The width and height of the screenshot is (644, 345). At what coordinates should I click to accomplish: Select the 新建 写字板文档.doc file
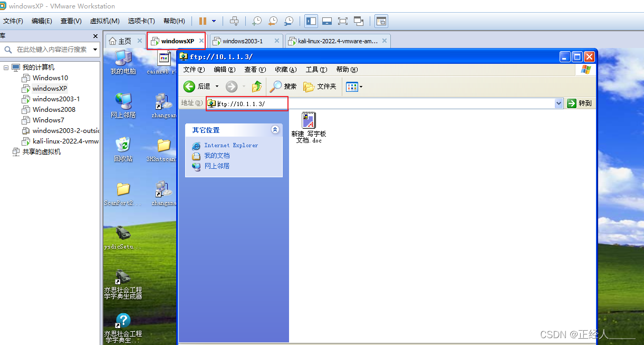tap(309, 127)
